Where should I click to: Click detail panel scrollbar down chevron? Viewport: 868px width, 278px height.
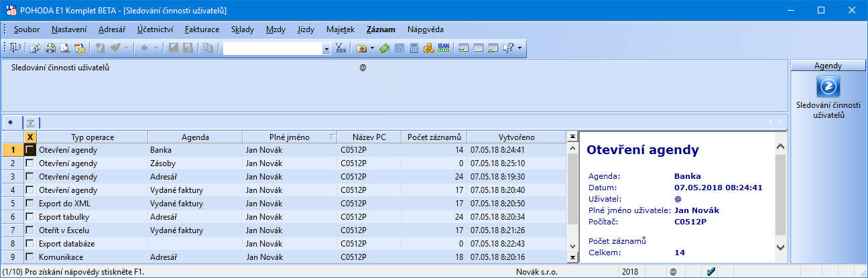780,247
